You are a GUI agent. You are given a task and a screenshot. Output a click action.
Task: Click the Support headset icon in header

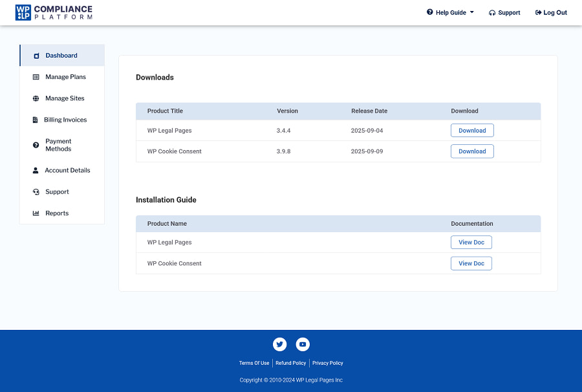pyautogui.click(x=492, y=13)
